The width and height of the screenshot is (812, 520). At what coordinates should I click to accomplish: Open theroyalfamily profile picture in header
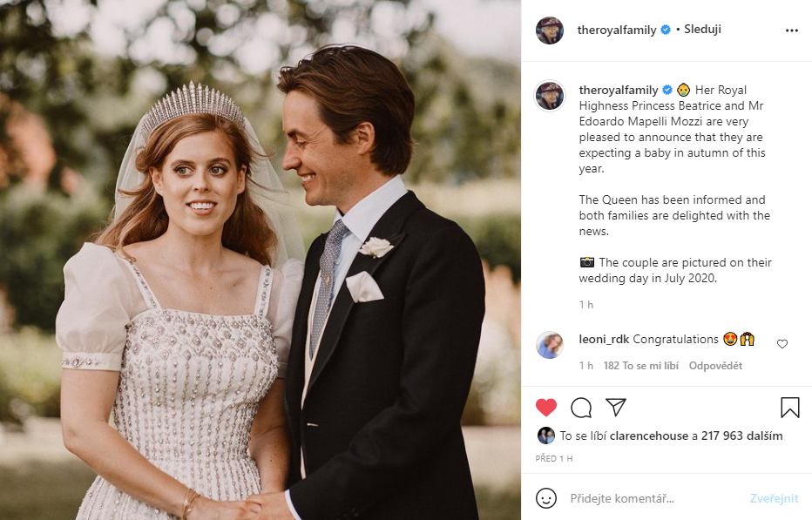549,30
